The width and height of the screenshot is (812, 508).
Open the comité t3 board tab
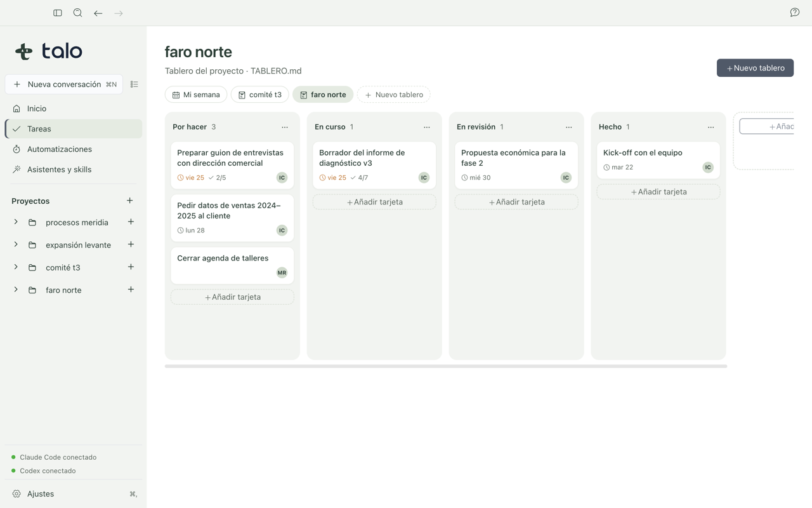pos(260,95)
